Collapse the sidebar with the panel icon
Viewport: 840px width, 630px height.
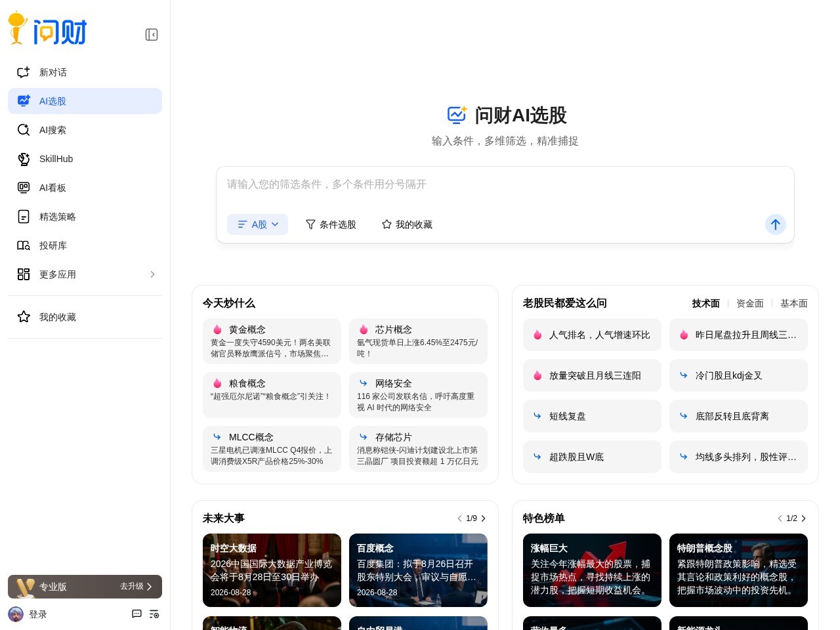(x=152, y=35)
